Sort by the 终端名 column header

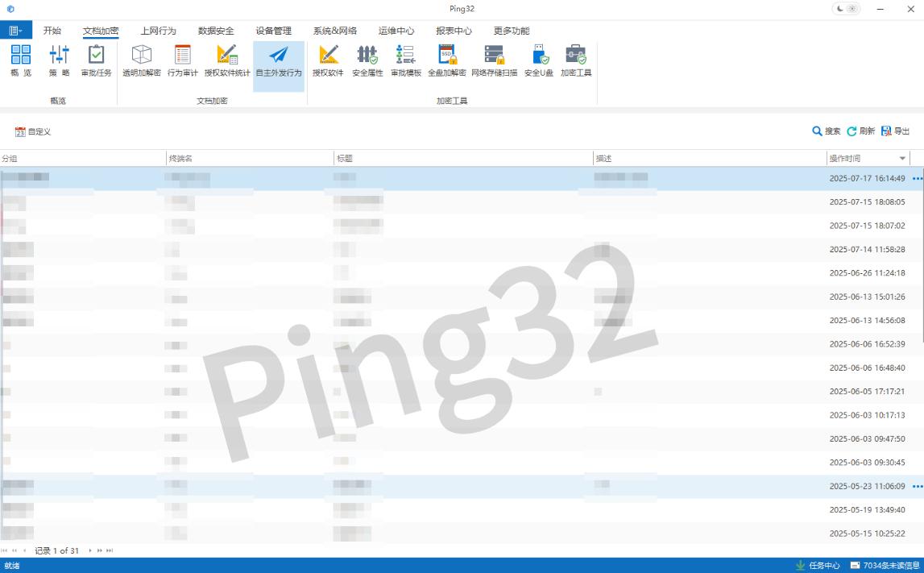[250, 158]
